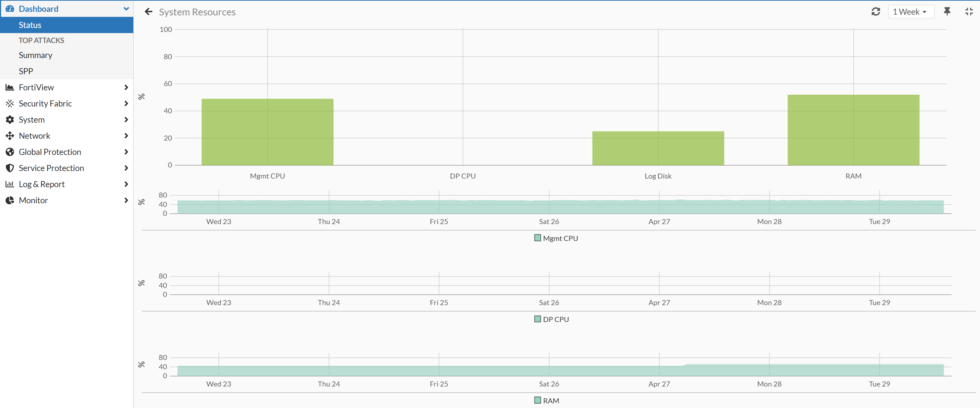Click the Network arrows icon
Screen dimensions: 980x408
pos(10,136)
